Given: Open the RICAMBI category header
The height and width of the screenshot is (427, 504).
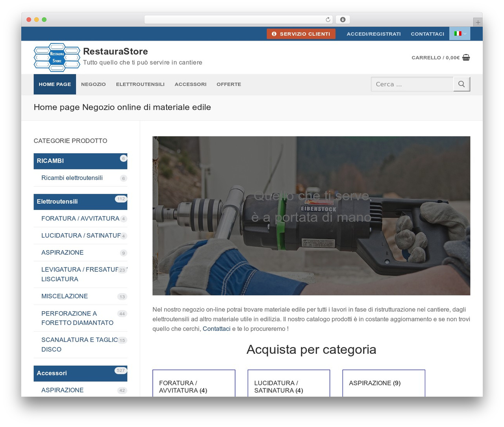Looking at the screenshot, I should point(80,161).
